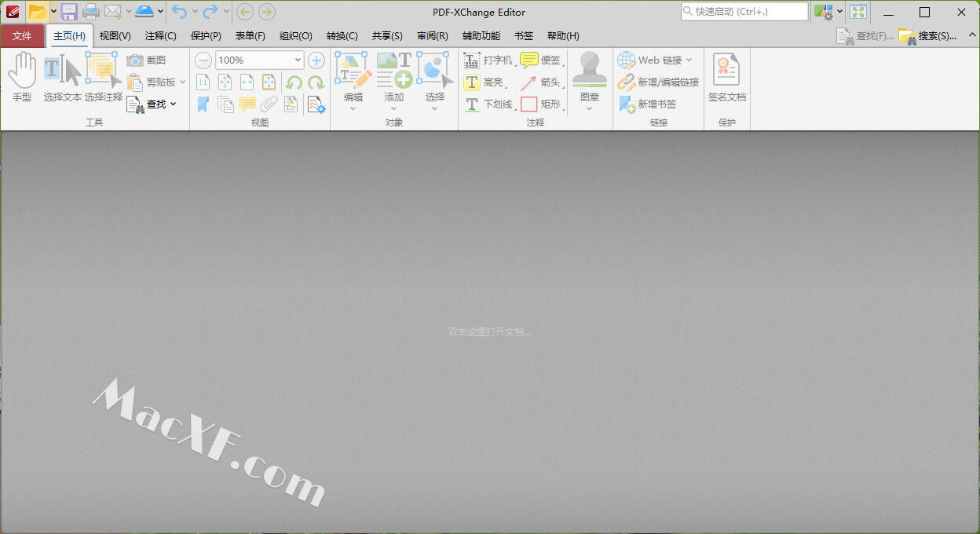Click the rotate clockwise green arrow icon
This screenshot has width=980, height=534.
tap(316, 82)
